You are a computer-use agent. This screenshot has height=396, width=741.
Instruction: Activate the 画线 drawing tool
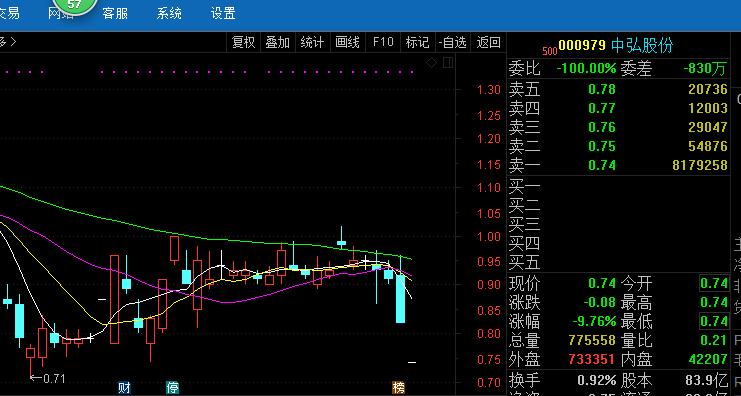click(347, 43)
